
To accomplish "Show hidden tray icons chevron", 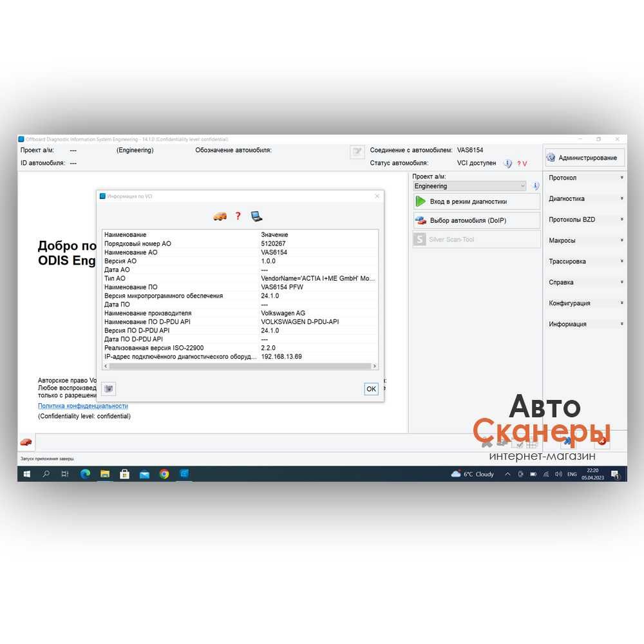I will (507, 474).
